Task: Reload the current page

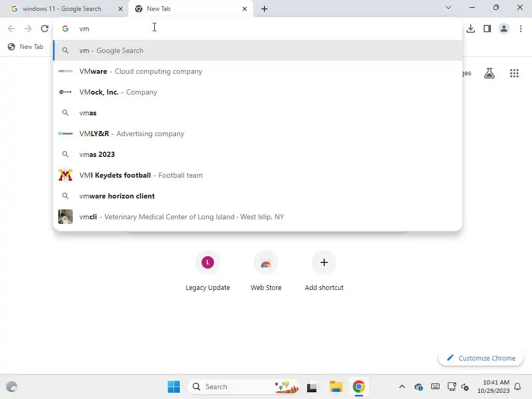Action: pyautogui.click(x=45, y=29)
